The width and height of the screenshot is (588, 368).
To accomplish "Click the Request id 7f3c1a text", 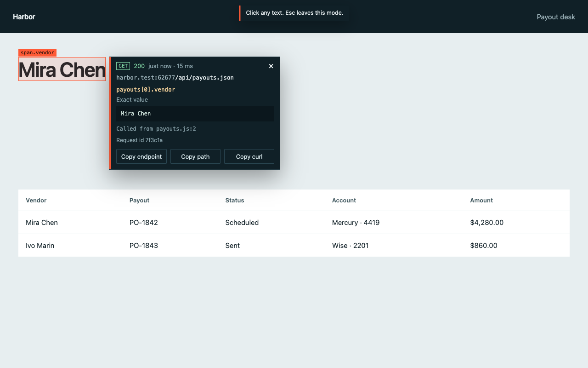I will point(139,140).
